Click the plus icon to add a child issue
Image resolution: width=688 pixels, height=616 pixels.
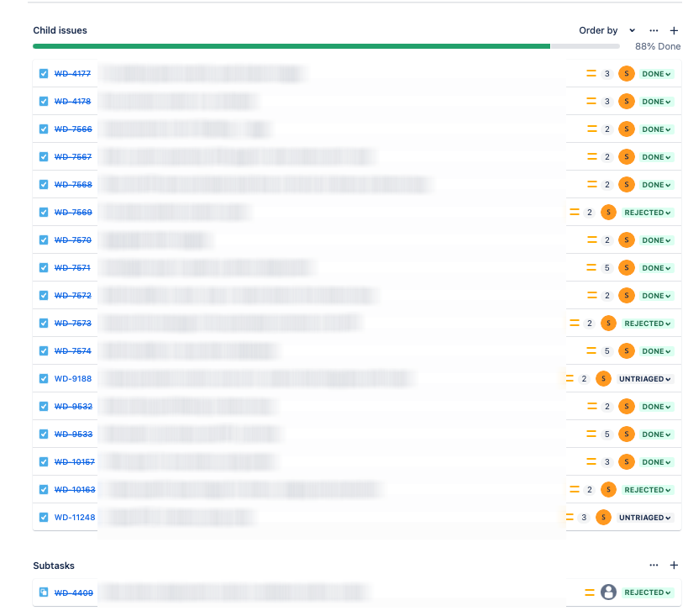[674, 30]
